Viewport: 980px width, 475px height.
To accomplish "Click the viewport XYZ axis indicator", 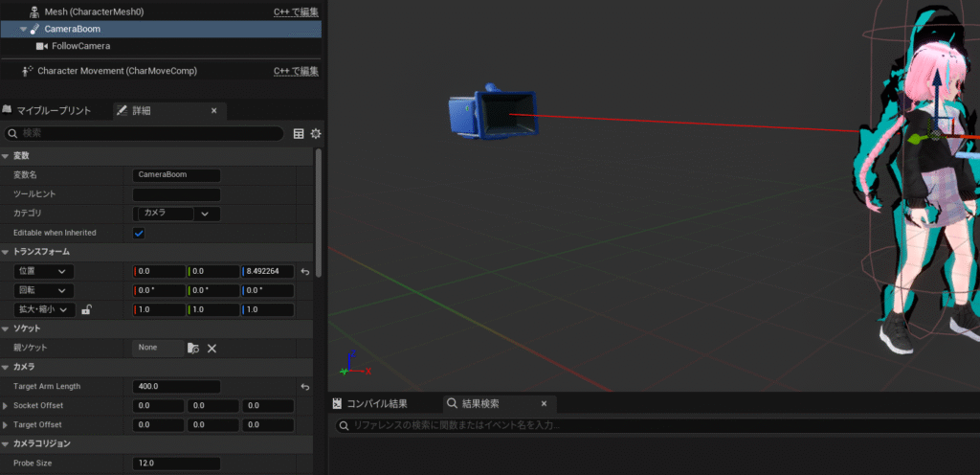I will click(x=355, y=363).
